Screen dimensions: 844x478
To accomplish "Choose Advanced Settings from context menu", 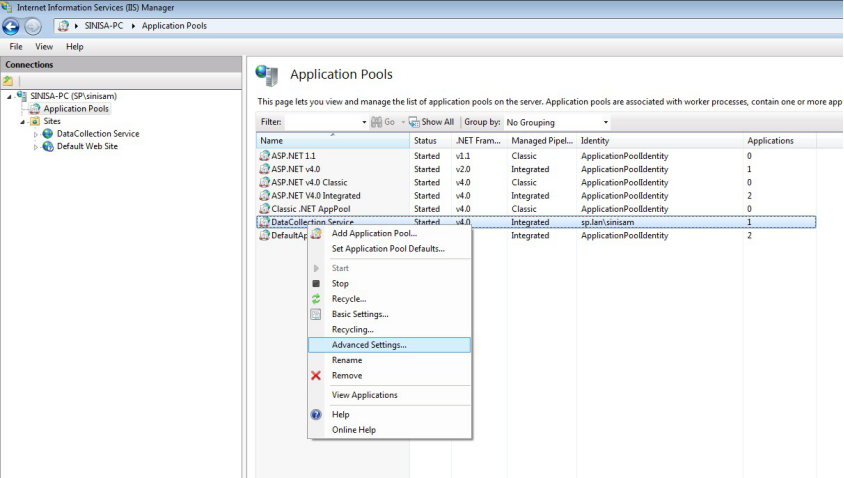I will coord(389,345).
